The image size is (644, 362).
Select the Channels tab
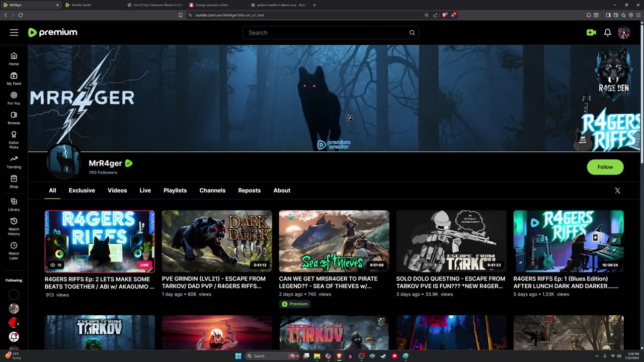click(212, 191)
